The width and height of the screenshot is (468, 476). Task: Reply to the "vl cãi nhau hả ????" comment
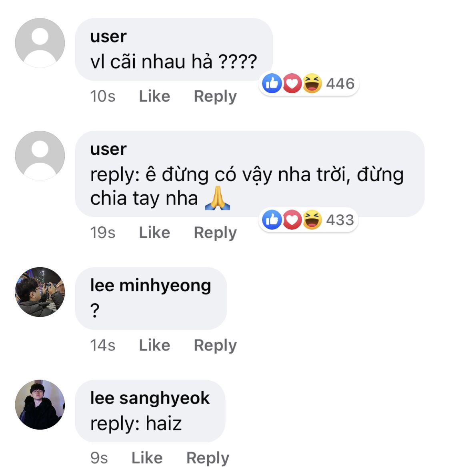click(215, 96)
